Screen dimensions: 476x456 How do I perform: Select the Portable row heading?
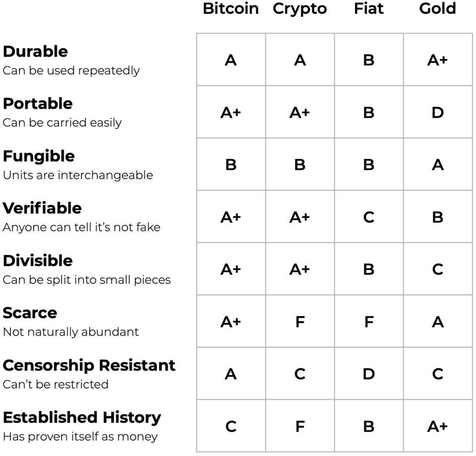pos(38,104)
